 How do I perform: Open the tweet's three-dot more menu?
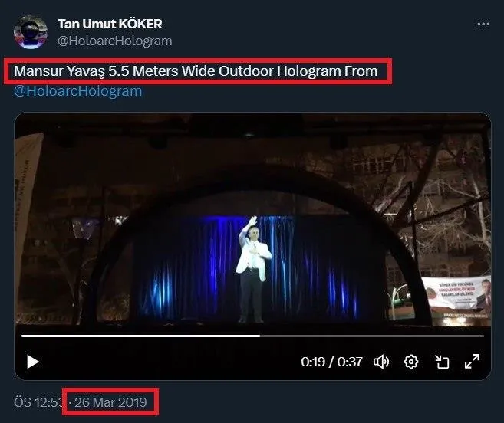(483, 25)
